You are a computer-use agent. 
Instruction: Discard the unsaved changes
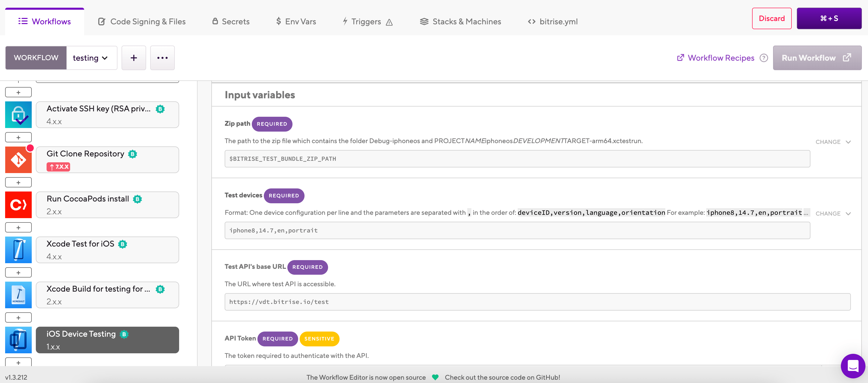pyautogui.click(x=772, y=18)
